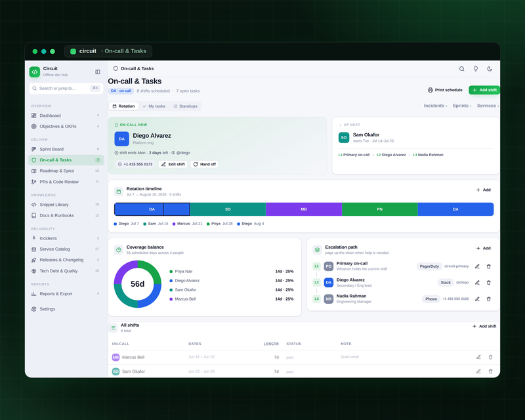Screen dimensions: 525x420
Task: Switch to the Rotation tab
Action: 123,106
